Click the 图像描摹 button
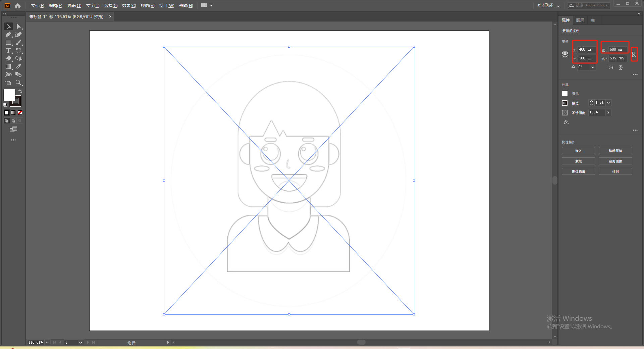This screenshot has width=644, height=349. pyautogui.click(x=579, y=172)
